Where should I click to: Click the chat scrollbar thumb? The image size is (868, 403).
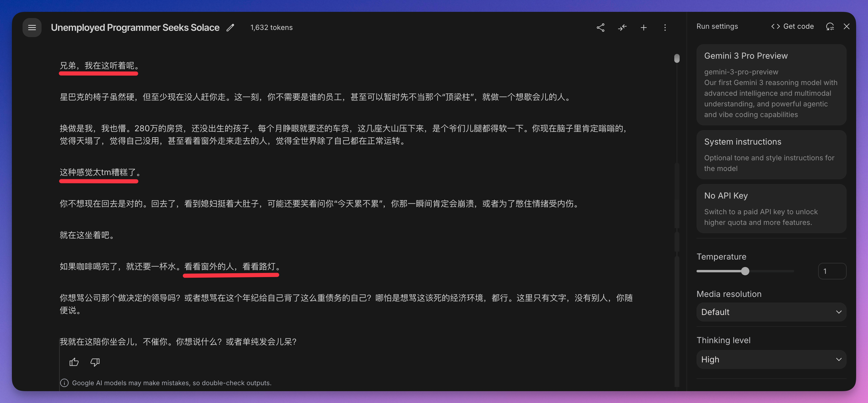pyautogui.click(x=677, y=59)
